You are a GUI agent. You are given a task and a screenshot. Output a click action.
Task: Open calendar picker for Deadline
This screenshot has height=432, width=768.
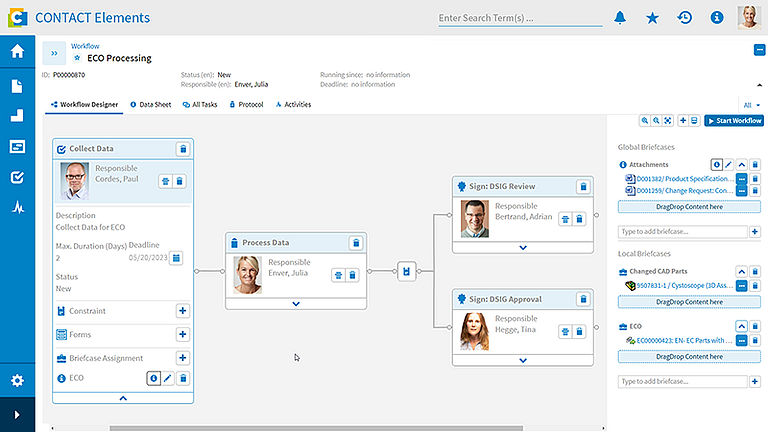(x=176, y=258)
